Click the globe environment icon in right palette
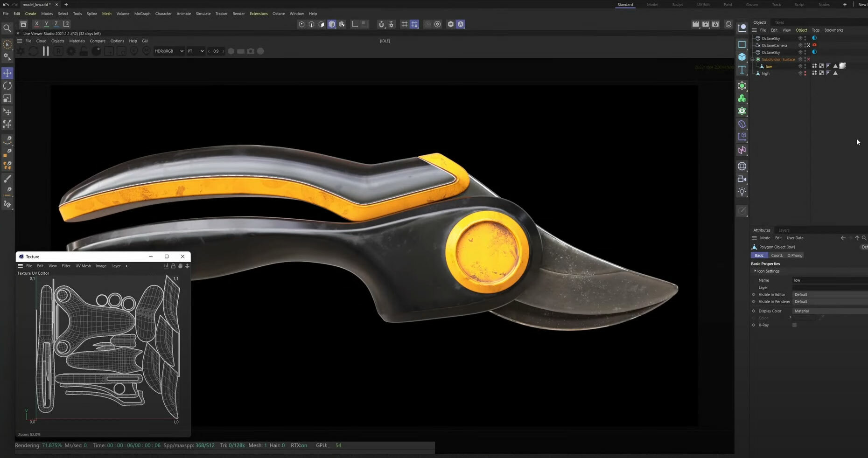 coord(742,167)
